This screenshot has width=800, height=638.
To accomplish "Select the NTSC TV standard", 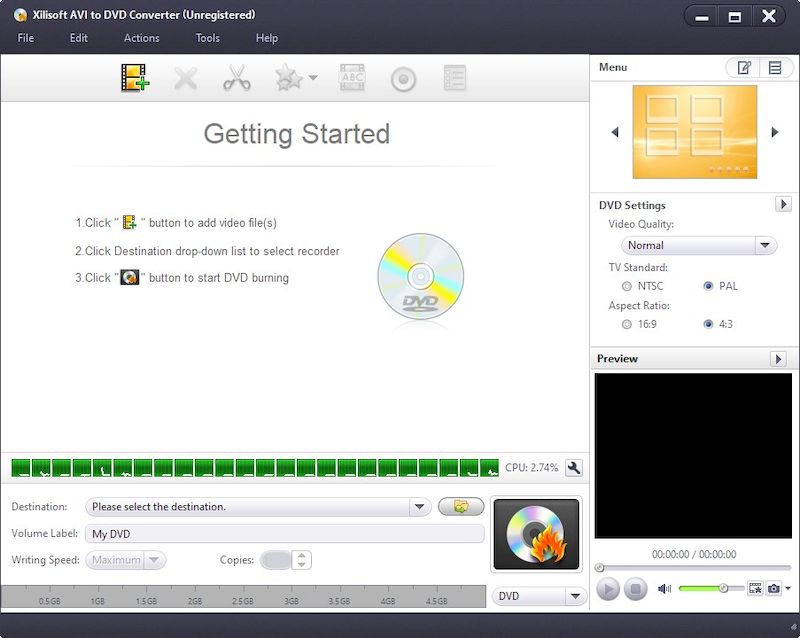I will [626, 286].
